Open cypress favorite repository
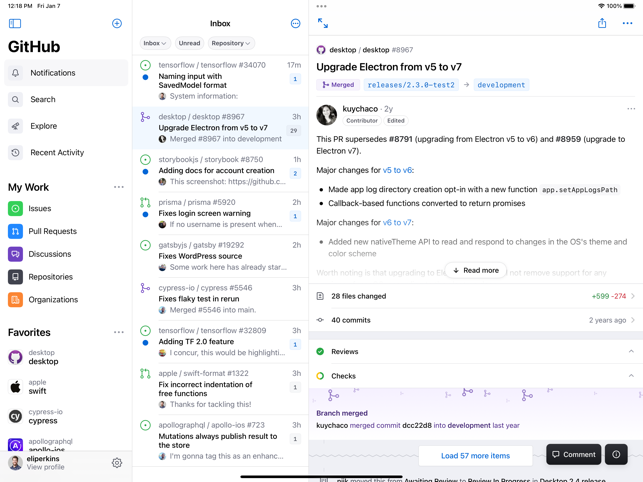643x482 pixels. click(66, 416)
